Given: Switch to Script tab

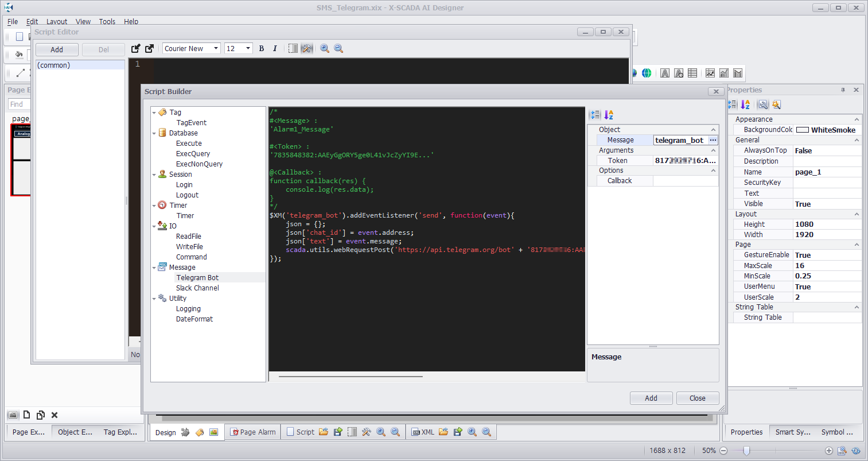Looking at the screenshot, I should click(300, 432).
